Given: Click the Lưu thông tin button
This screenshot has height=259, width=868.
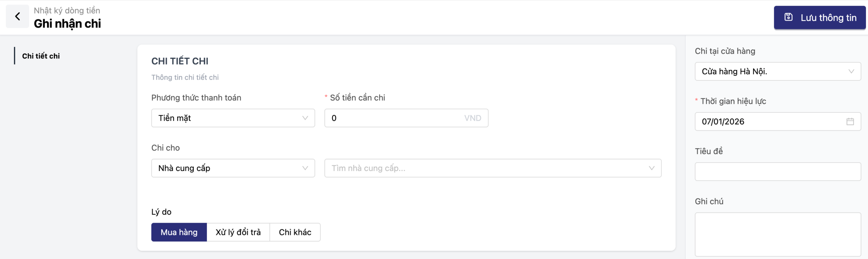Looking at the screenshot, I should 820,18.
